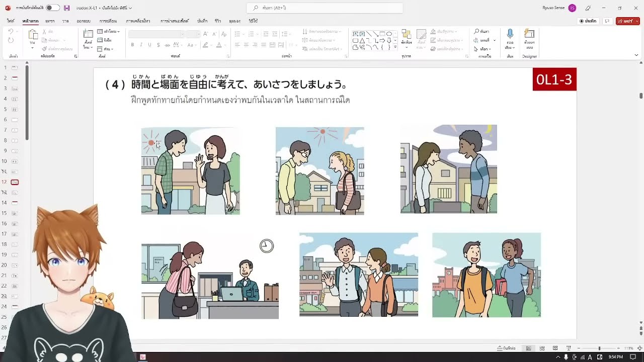Expand the shapes gallery More arrow

(395, 48)
